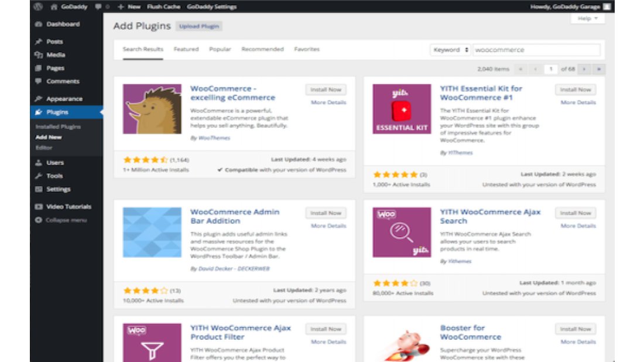Switch to the Popular plugins tab
The image size is (644, 362).
(220, 49)
